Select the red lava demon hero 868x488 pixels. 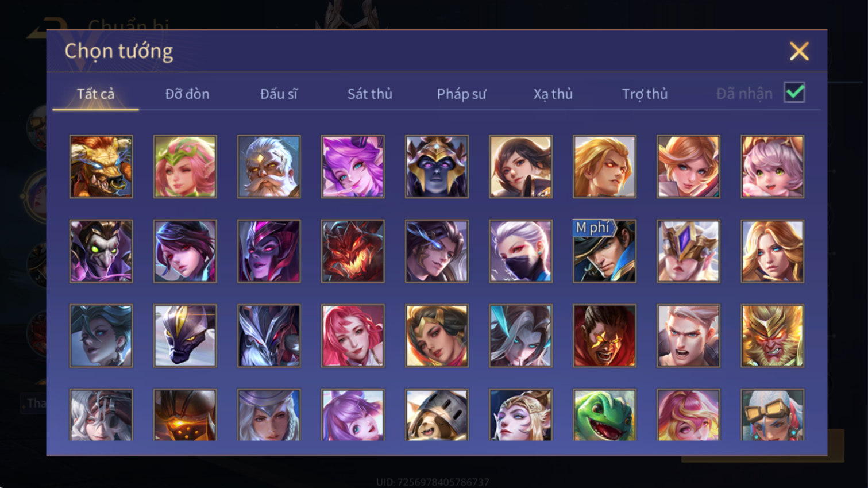pos(353,251)
